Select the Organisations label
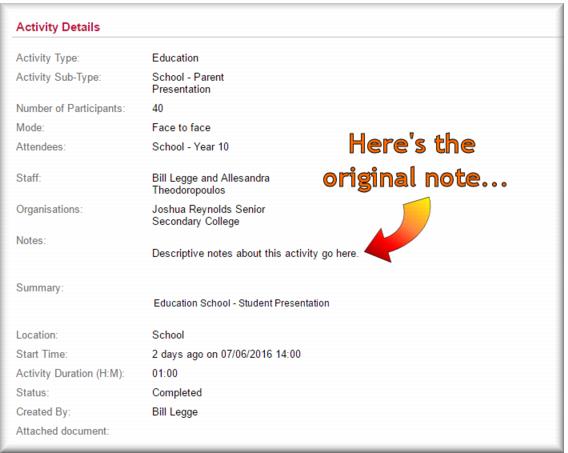Screen dimensions: 568x453 pos(49,209)
